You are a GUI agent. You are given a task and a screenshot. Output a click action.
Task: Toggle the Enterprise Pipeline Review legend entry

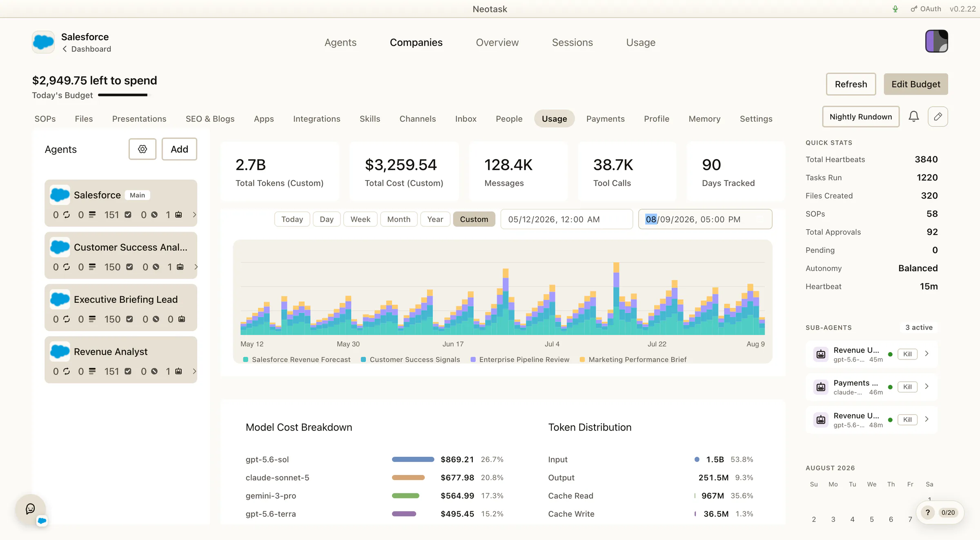coord(520,359)
